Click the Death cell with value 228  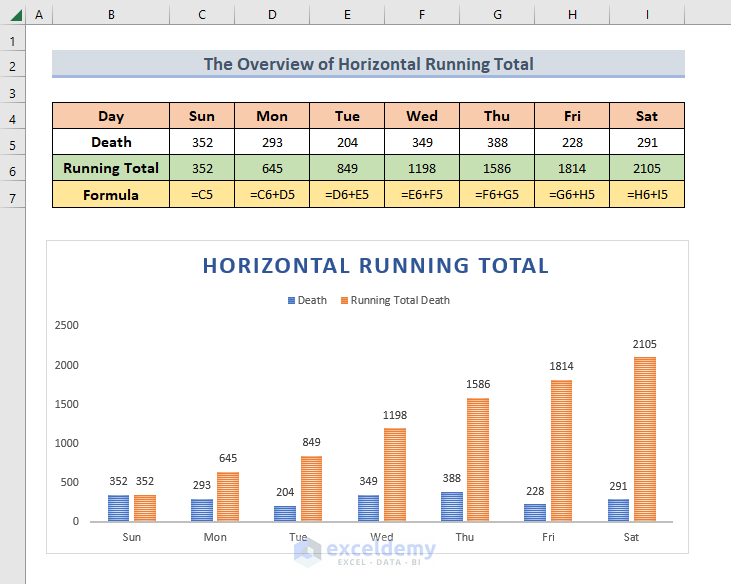click(572, 142)
